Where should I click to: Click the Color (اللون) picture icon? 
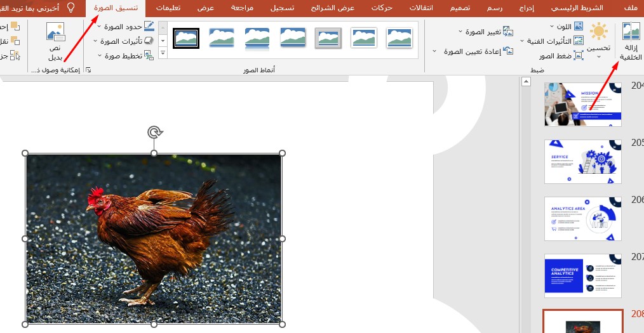coord(579,26)
